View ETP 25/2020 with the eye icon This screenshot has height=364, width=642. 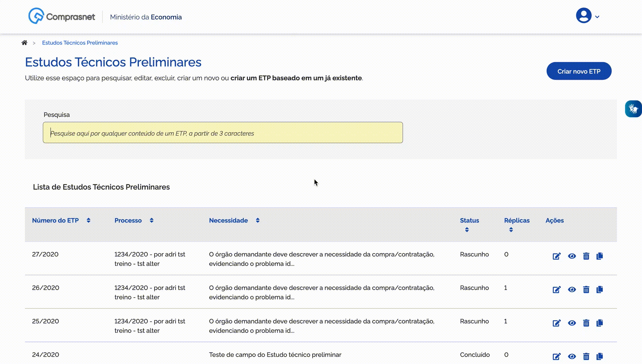(x=572, y=323)
